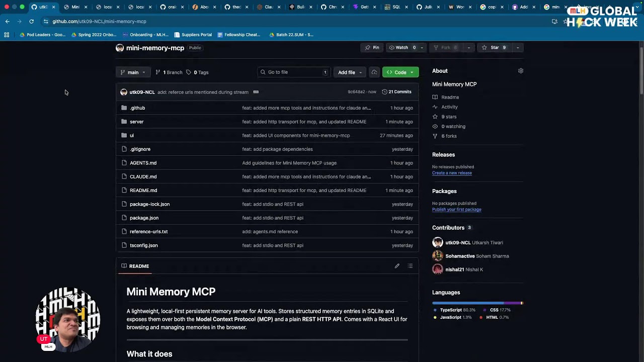
Task: Click 'Create a new release' link
Action: (x=452, y=173)
